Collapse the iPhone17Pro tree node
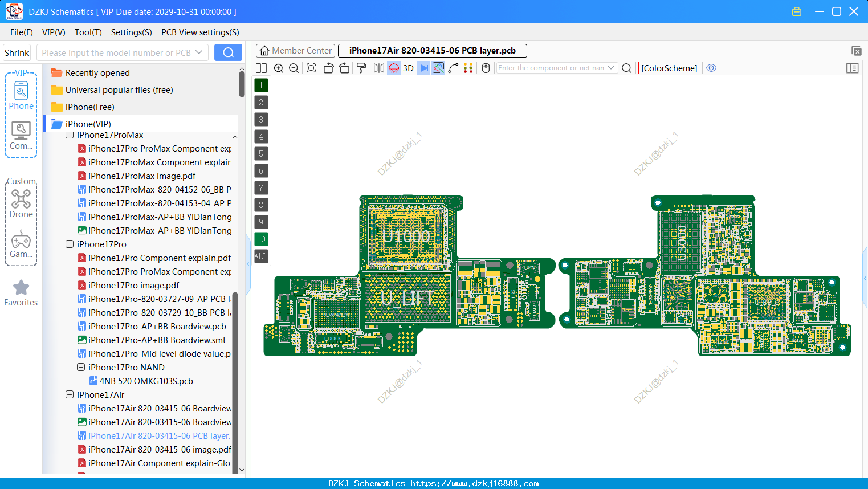868x489 pixels. click(x=70, y=244)
